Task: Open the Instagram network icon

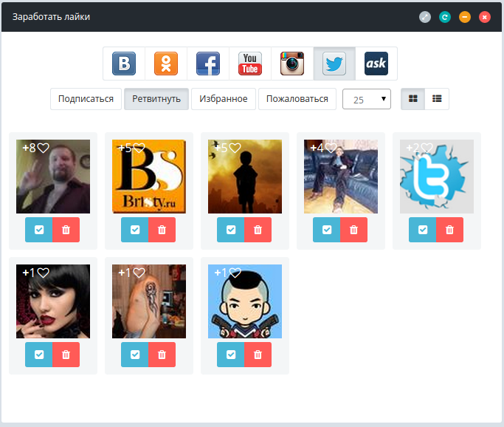Action: (292, 64)
